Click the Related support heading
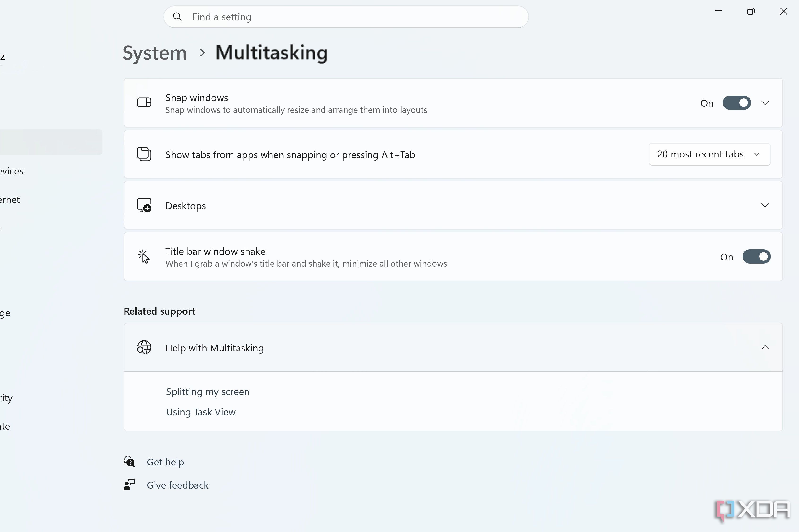799x532 pixels. tap(159, 311)
